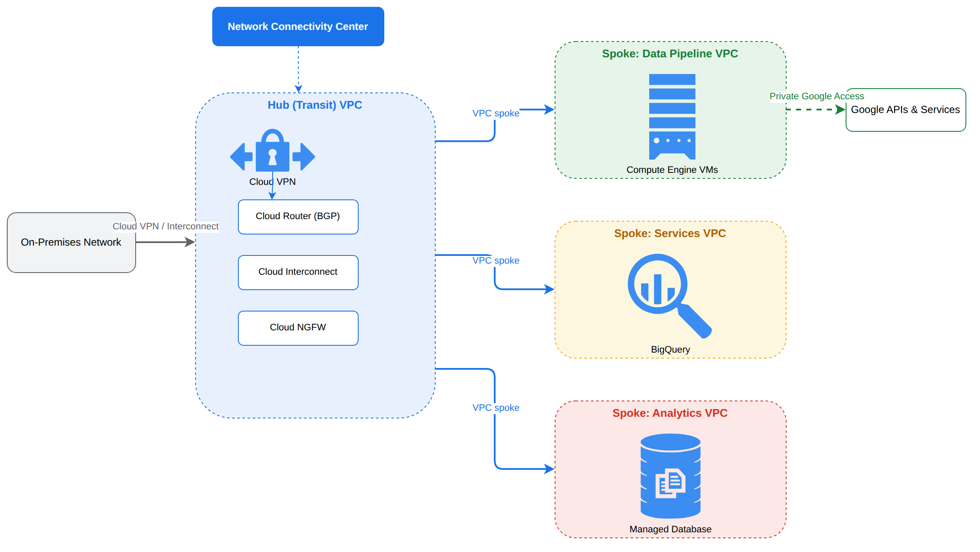The height and width of the screenshot is (552, 980).
Task: Select the Hub (Transit) VPC title
Action: [x=315, y=105]
